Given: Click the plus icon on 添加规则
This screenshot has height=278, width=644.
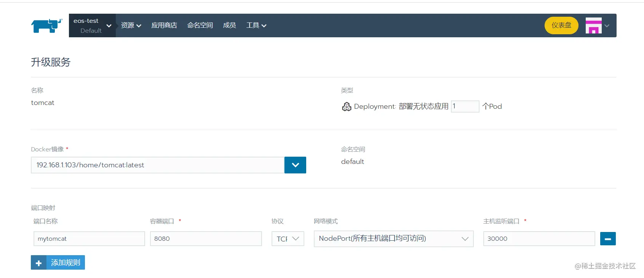Looking at the screenshot, I should [38, 263].
